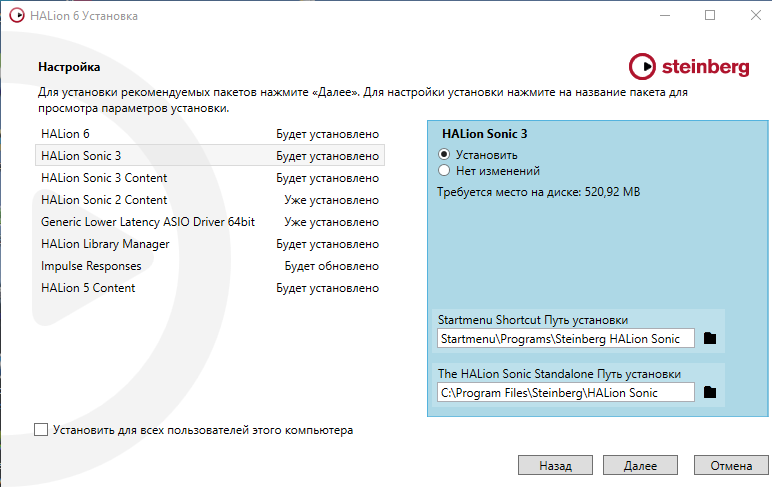
Task: Click the Startmenu Shortcut path field
Action: point(566,339)
